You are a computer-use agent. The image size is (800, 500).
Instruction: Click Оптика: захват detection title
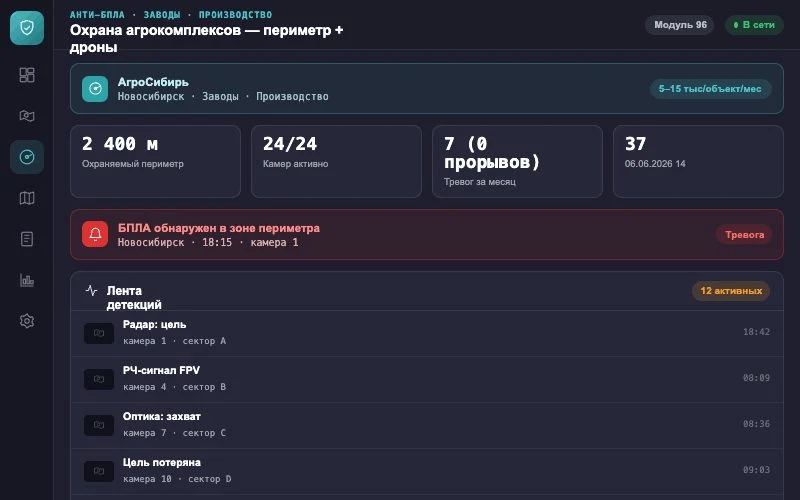click(162, 416)
